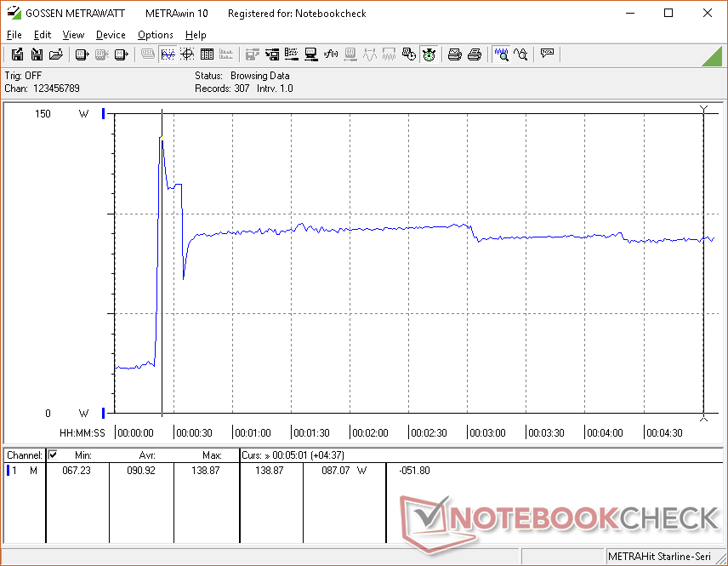Toggle the blue waveform zoom magnifier
The image size is (728, 566).
(501, 54)
